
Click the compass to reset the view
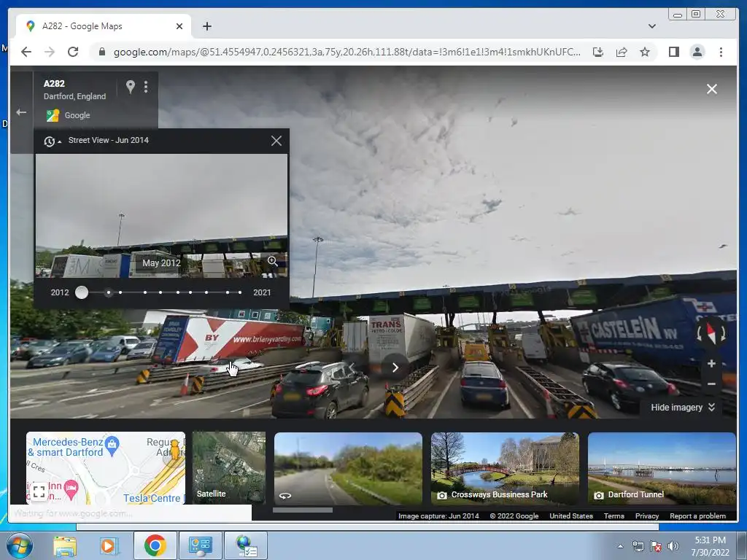[x=711, y=332]
